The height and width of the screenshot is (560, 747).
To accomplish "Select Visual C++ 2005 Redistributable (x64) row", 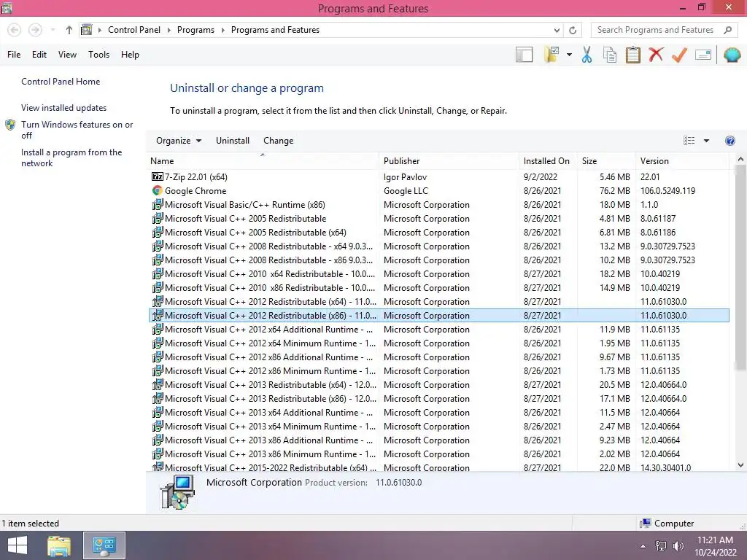I will [439, 233].
